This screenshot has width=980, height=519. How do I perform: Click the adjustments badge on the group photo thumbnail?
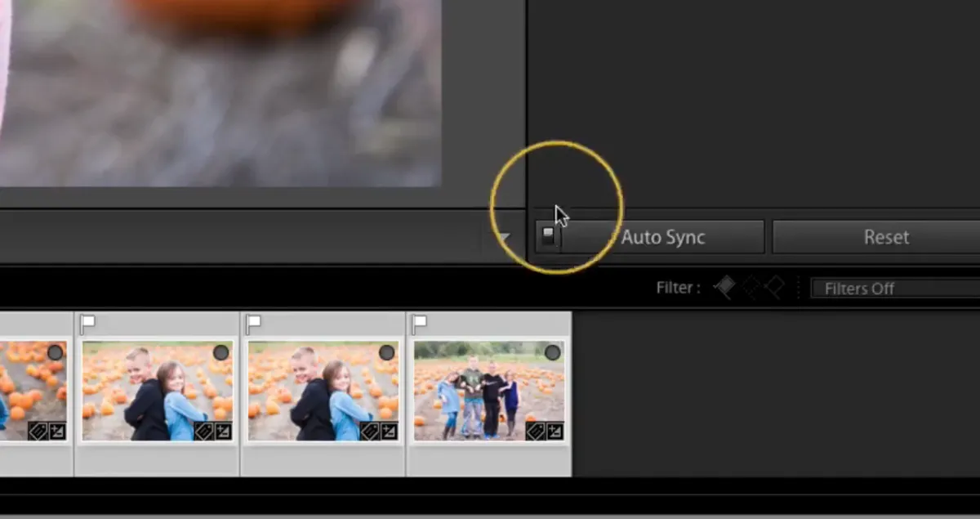coord(555,431)
